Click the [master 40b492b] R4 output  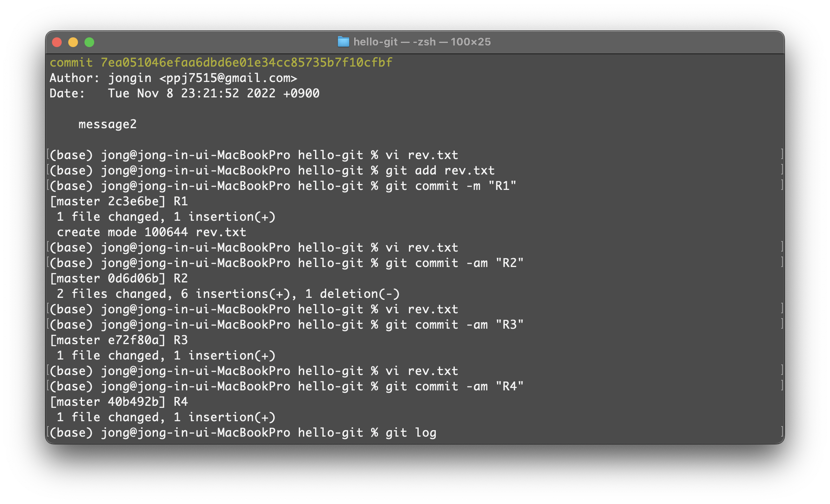point(119,402)
